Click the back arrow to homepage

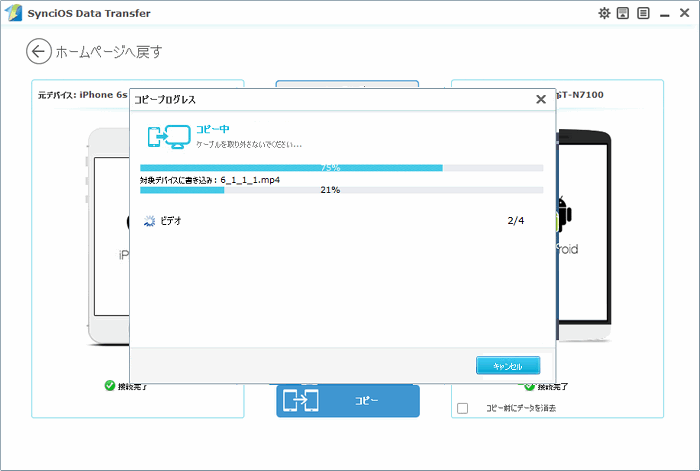[x=38, y=51]
